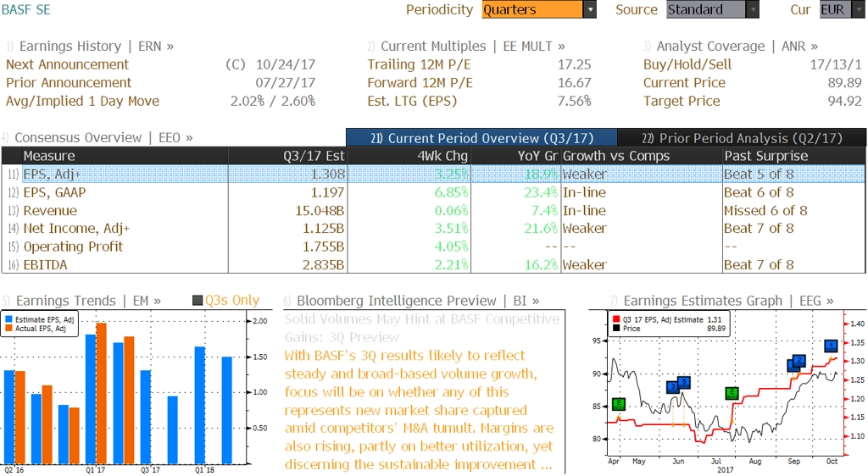This screenshot has height=476, width=868.
Task: Enable the Q3s Only checkbox
Action: 198,300
